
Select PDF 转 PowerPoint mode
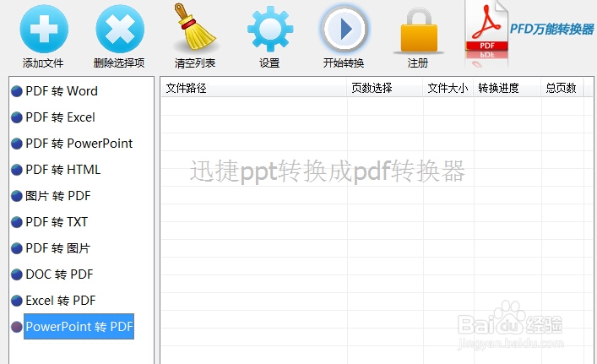79,144
